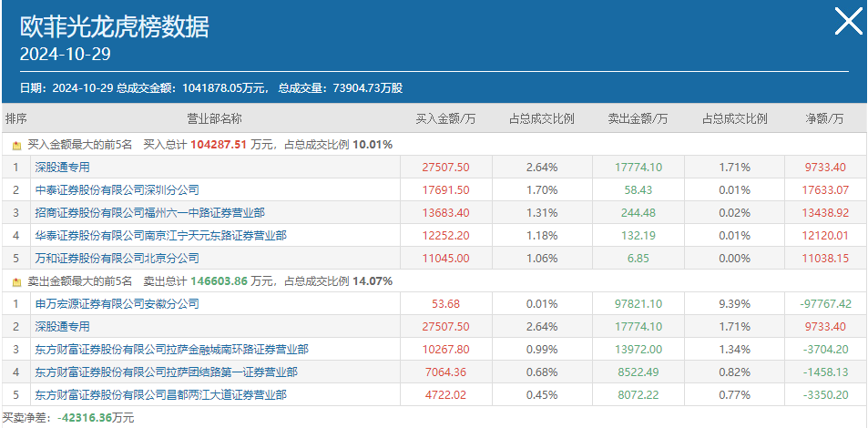868x428 pixels.
Task: Click buy amount 12252.20 cell
Action: 445,235
